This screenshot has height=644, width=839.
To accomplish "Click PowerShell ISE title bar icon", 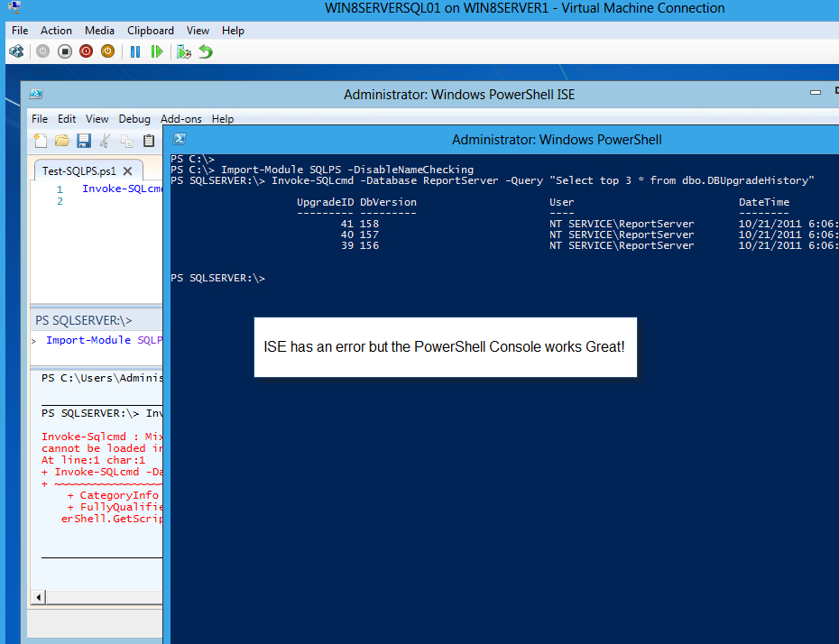I will tap(36, 94).
